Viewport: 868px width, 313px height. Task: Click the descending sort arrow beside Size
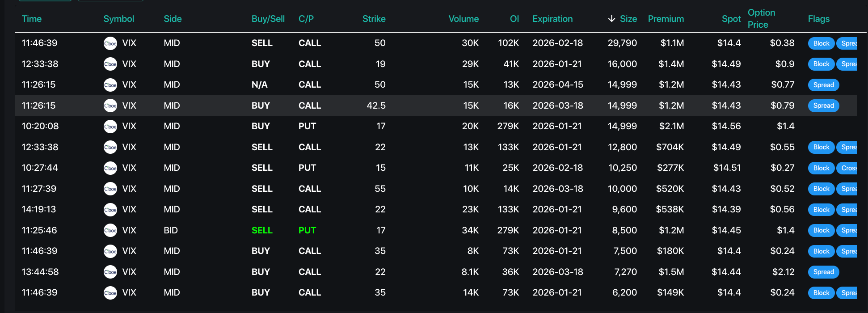tap(611, 19)
